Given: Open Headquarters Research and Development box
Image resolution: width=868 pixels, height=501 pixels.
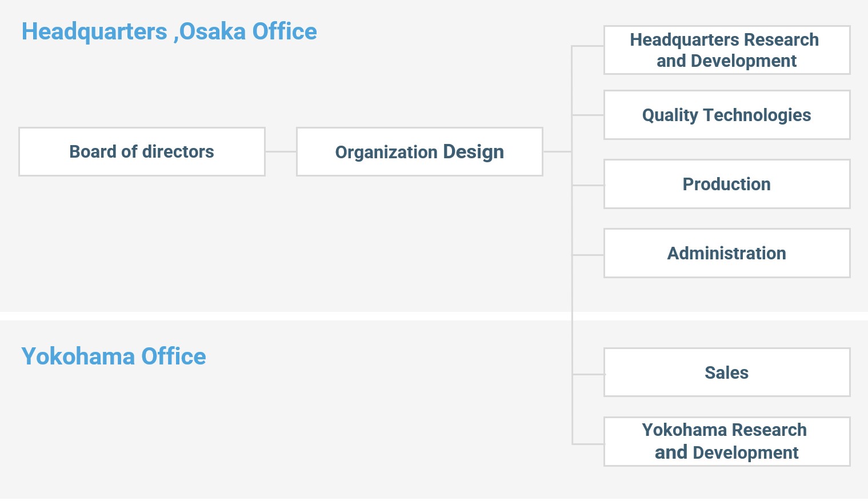Looking at the screenshot, I should 726,50.
